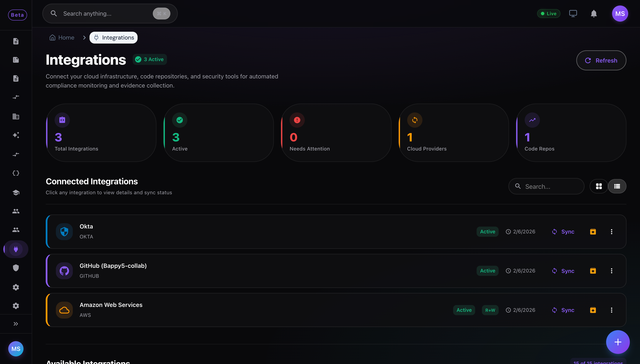
Task: Open the security shield icon in sidebar
Action: [16, 268]
